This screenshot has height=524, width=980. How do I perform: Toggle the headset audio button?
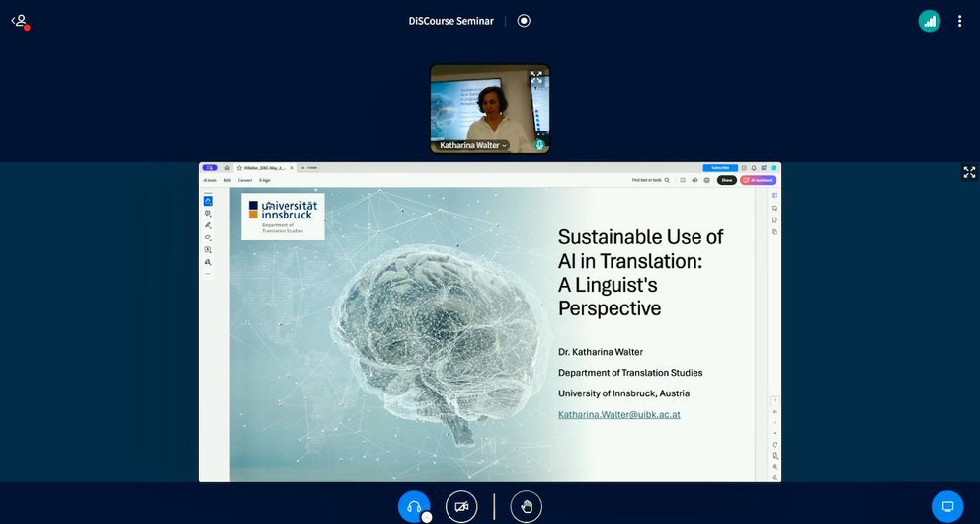[414, 506]
